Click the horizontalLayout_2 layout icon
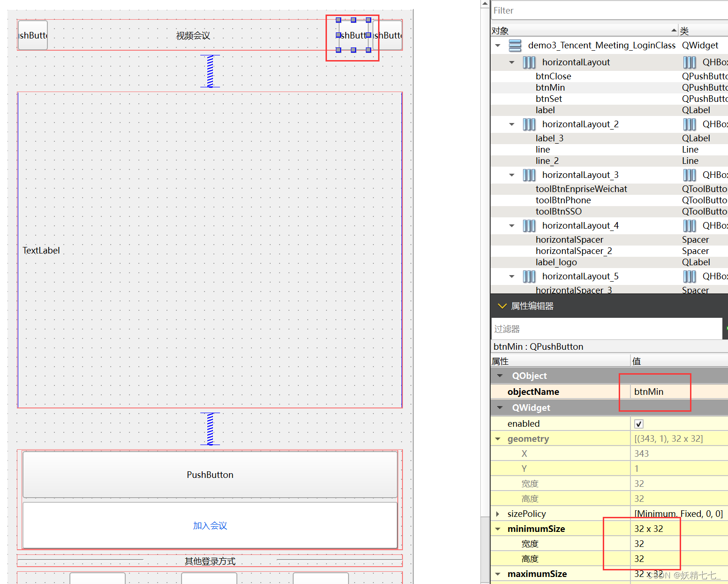728x584 pixels. tap(529, 124)
